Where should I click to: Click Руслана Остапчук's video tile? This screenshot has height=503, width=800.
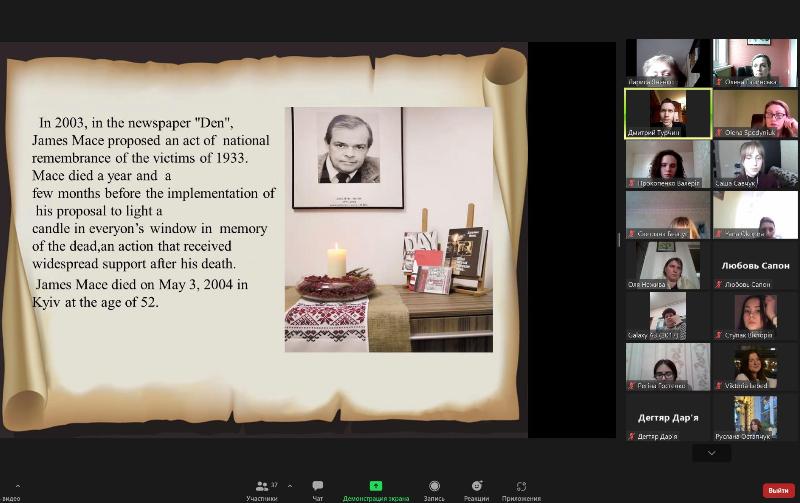coord(755,417)
